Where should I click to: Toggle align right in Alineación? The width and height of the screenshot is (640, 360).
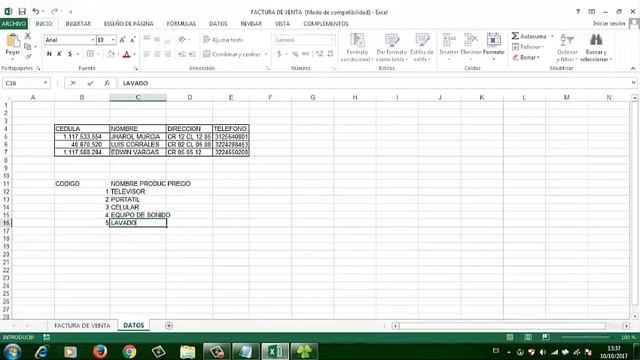[167, 54]
